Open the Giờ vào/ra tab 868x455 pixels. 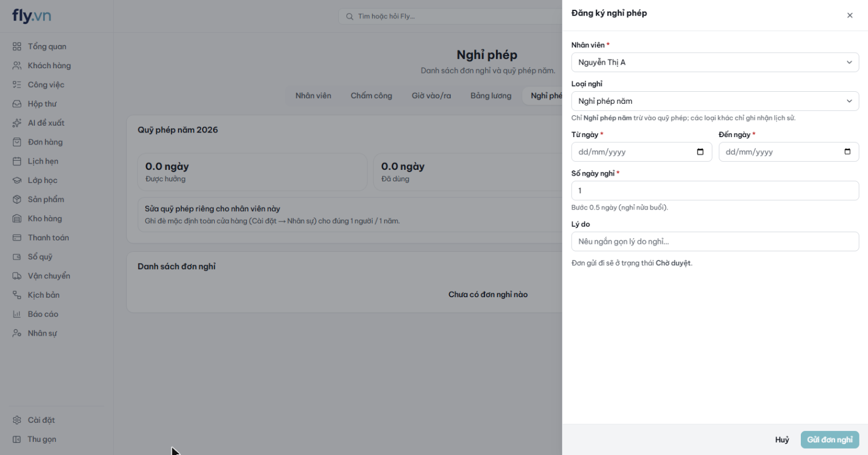[431, 96]
